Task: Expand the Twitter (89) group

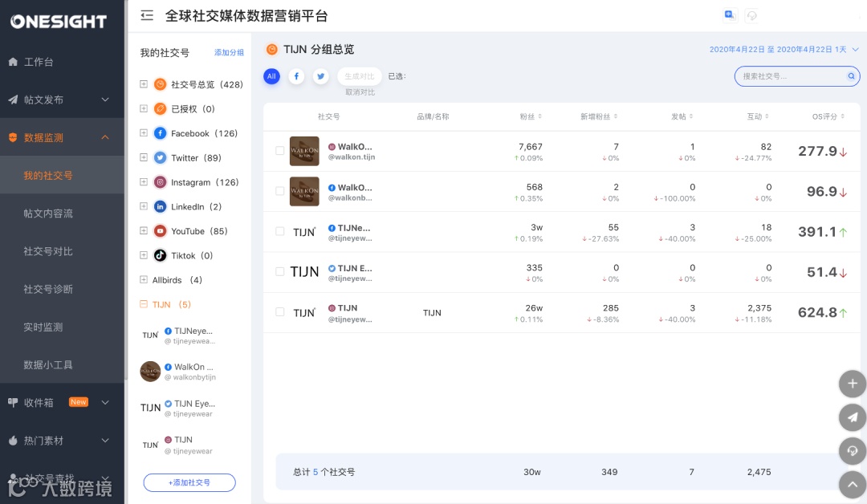Action: (144, 157)
